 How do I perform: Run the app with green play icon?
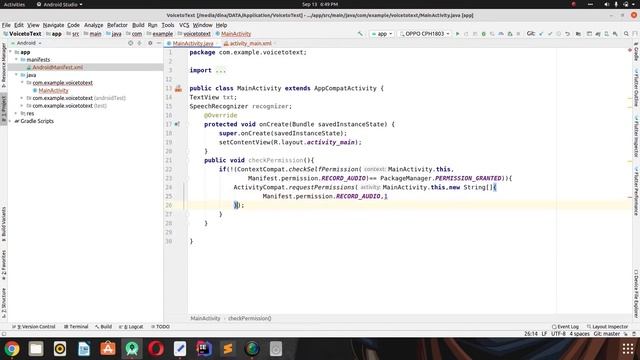tap(458, 34)
